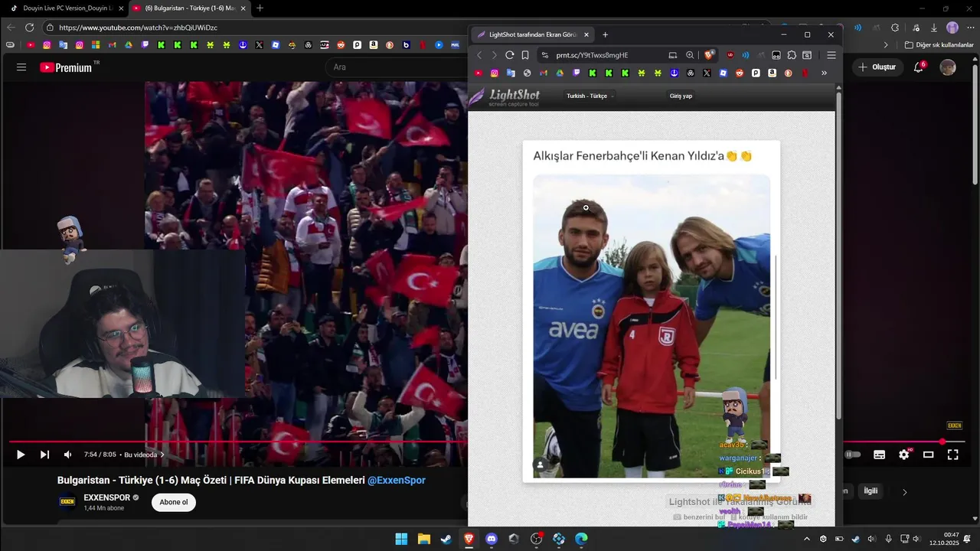Open the Gmail bookmark in the LightShot window
The image size is (980, 551).
pos(544,73)
